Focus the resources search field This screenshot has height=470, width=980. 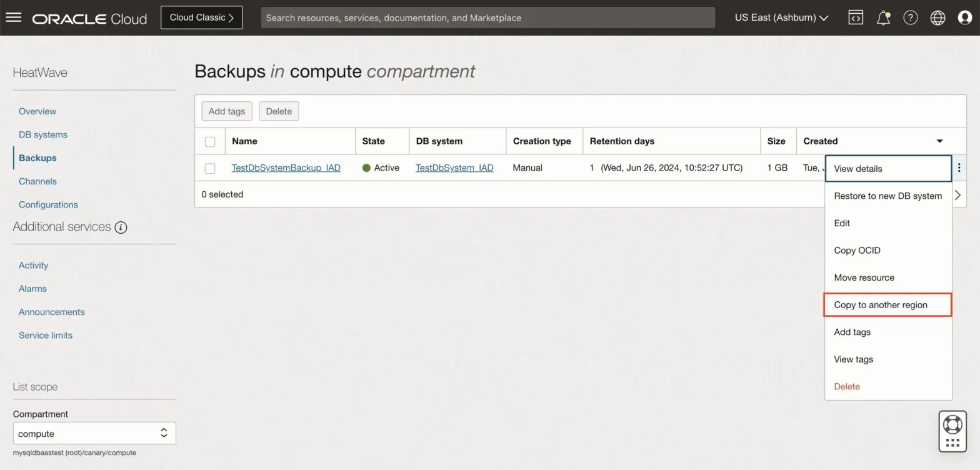487,17
